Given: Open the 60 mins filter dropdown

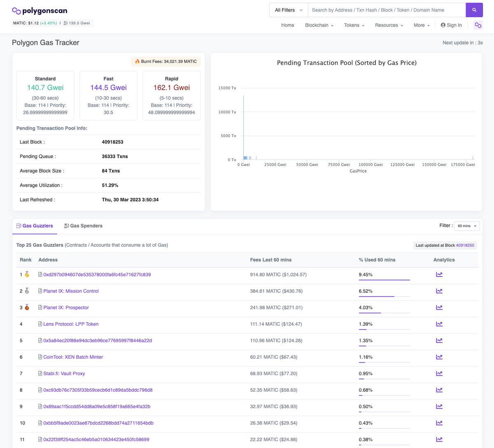Looking at the screenshot, I should pyautogui.click(x=467, y=226).
